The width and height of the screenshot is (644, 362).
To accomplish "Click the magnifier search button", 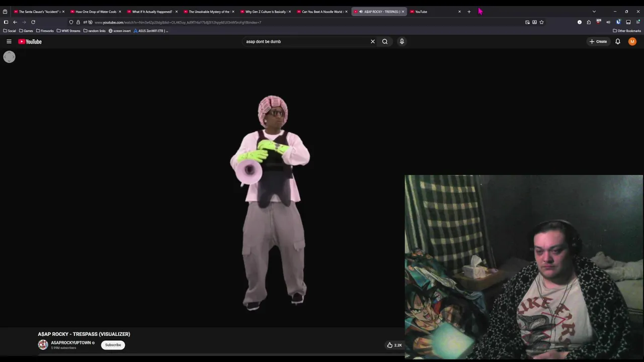I will [x=385, y=42].
